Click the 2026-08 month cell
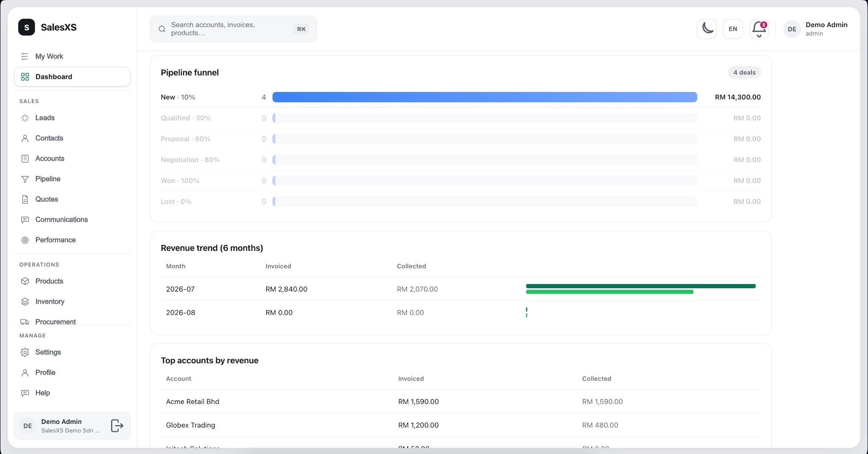The height and width of the screenshot is (454, 868). [181, 312]
